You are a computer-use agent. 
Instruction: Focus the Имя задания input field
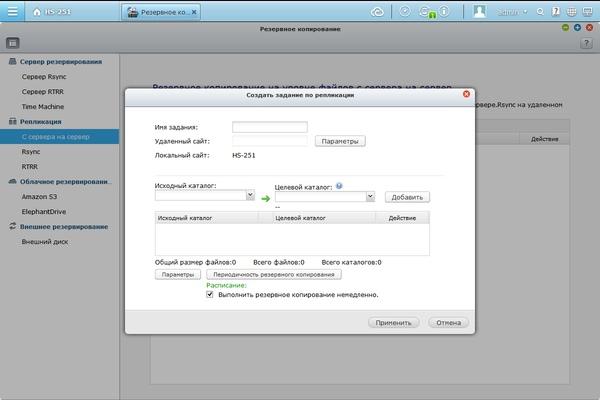coord(270,127)
